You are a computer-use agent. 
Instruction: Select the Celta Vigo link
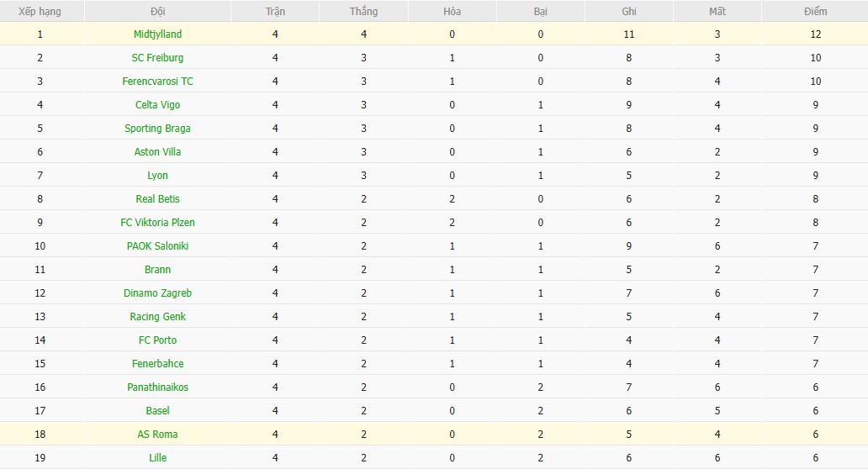tap(157, 105)
